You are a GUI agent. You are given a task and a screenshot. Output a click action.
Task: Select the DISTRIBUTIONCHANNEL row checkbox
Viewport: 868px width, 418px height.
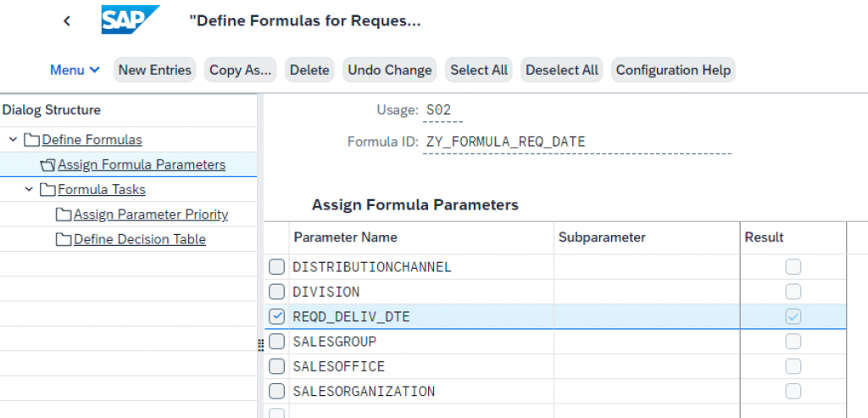[276, 267]
